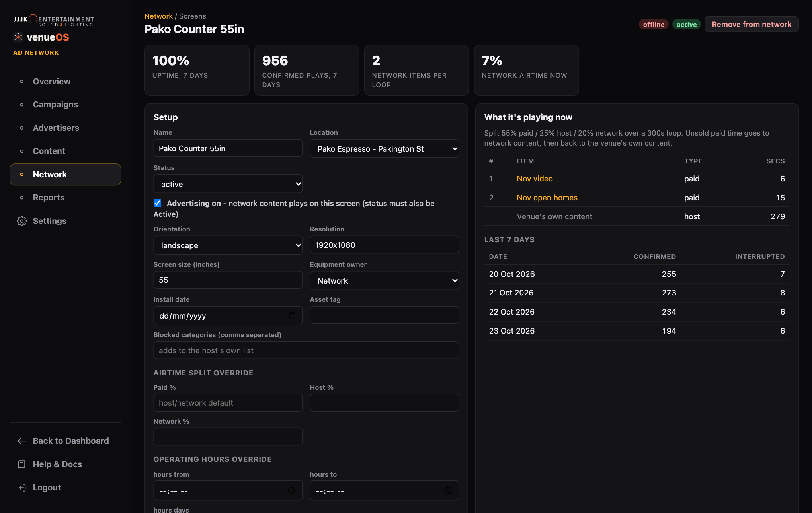This screenshot has width=812, height=513.
Task: Open Reports in the sidebar
Action: click(65, 198)
